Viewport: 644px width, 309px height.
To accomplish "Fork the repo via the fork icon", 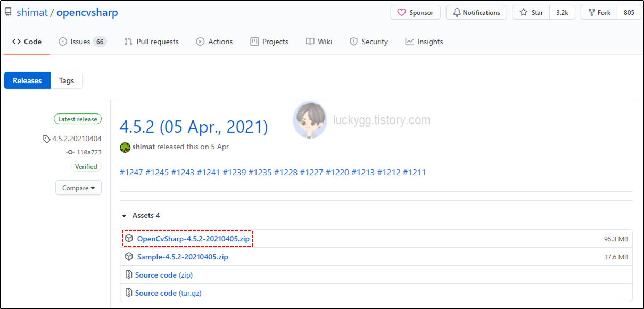I will coord(592,12).
